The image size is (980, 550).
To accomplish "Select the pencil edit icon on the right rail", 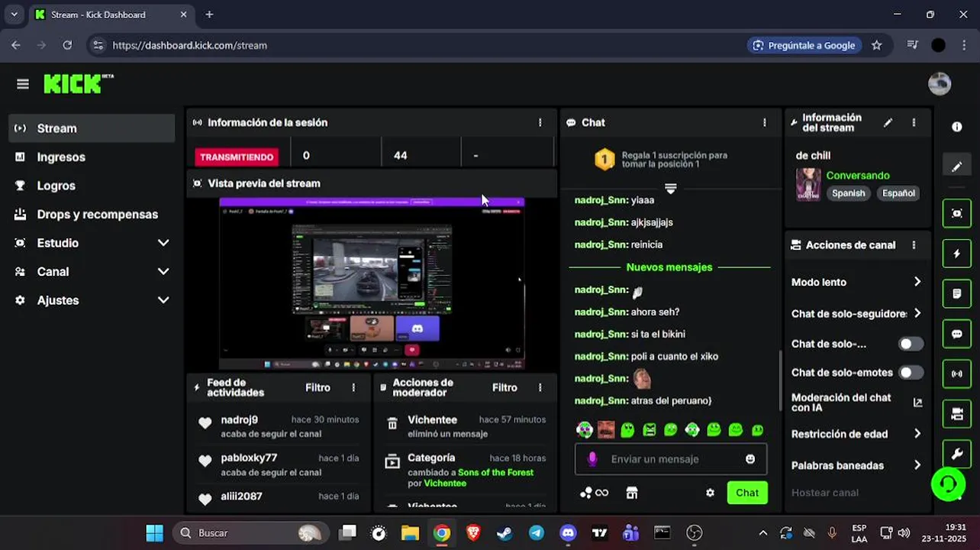I will tap(956, 167).
